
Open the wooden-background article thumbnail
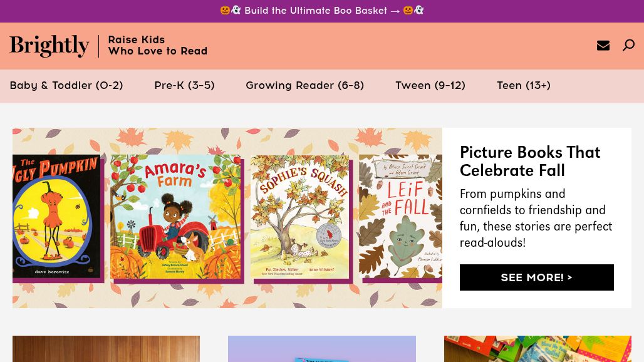[x=106, y=349]
